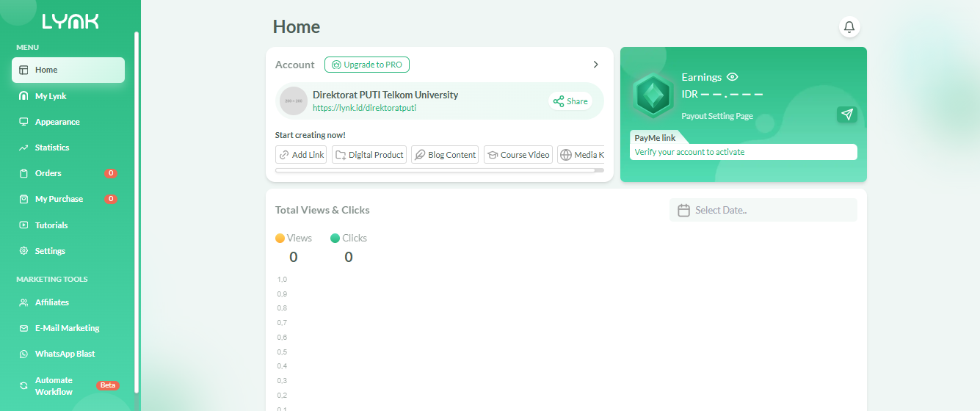The width and height of the screenshot is (980, 411).
Task: Click the LYNK logo
Action: [70, 22]
